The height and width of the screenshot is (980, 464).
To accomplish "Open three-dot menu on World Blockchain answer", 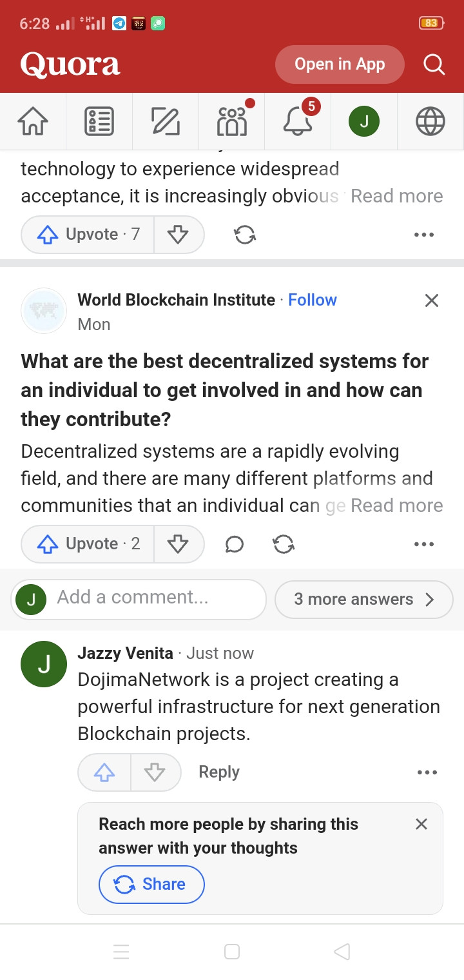I will coord(424,544).
